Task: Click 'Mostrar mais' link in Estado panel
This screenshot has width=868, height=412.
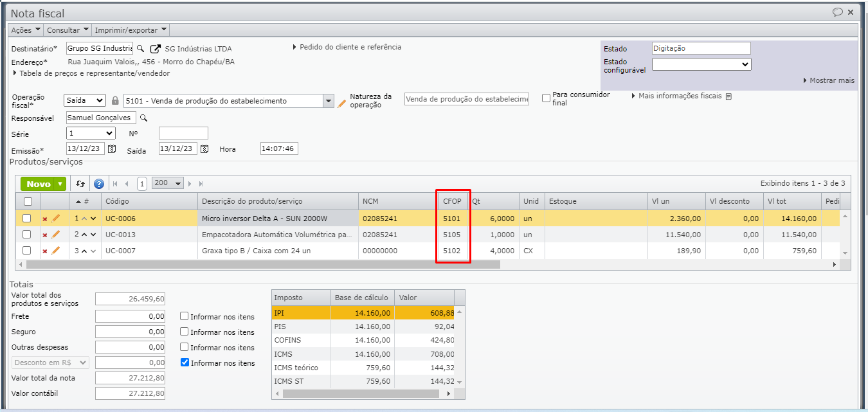Action: 831,81
